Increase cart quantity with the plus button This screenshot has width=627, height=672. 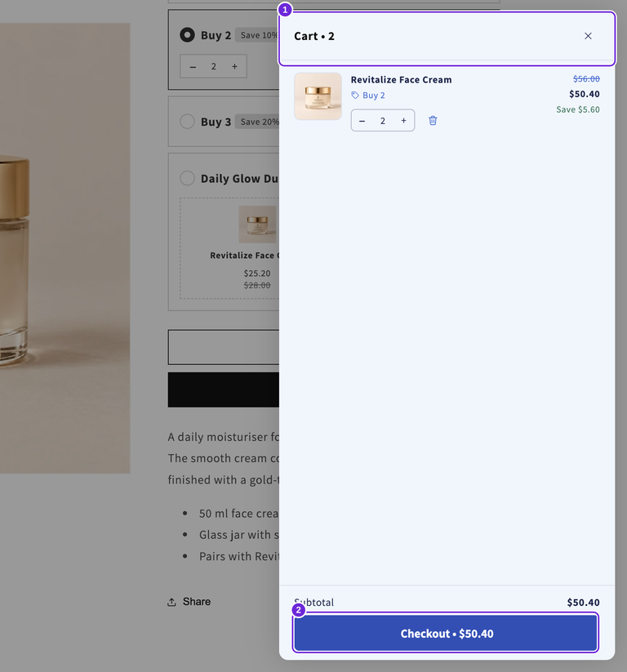[x=404, y=121]
